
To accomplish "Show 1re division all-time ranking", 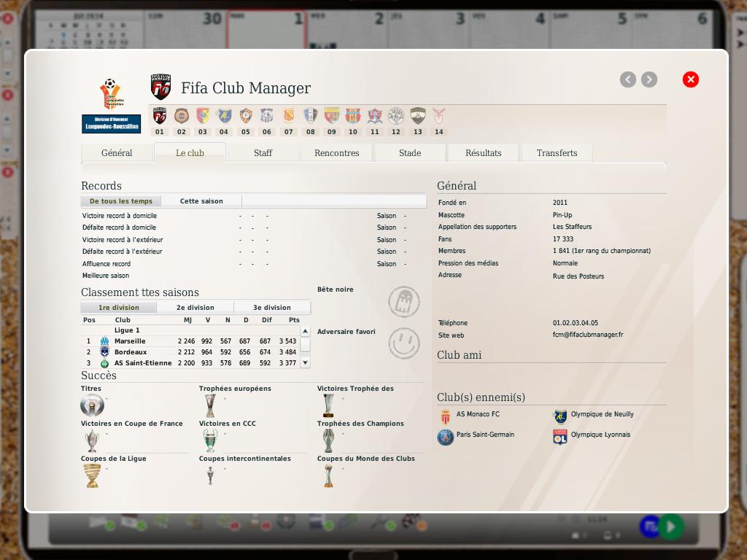I will (119, 308).
